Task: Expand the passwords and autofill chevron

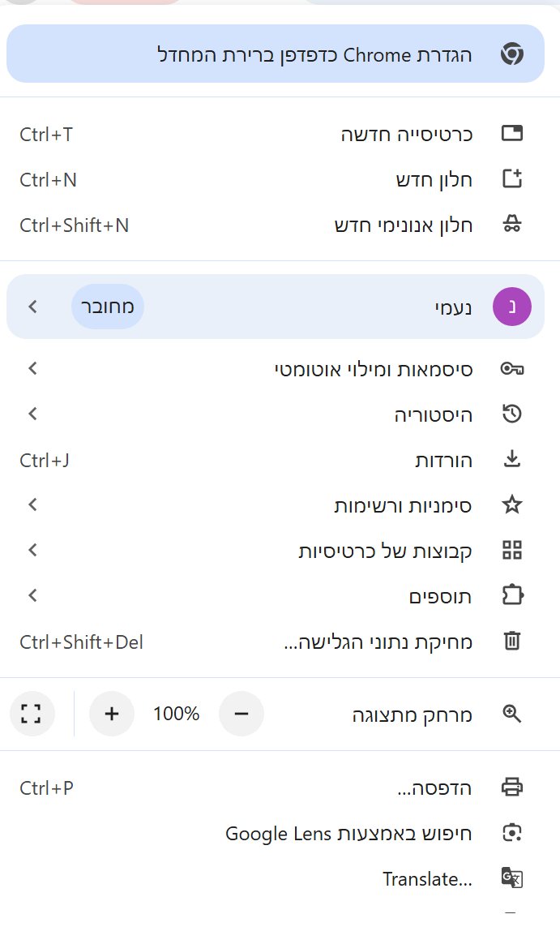Action: tap(32, 369)
